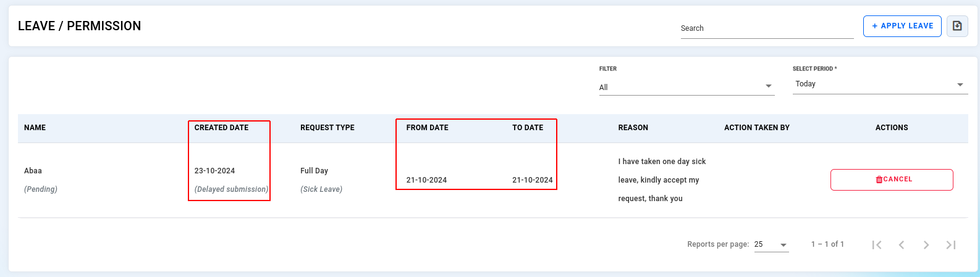
Task: Go to the next page arrow
Action: tap(926, 245)
